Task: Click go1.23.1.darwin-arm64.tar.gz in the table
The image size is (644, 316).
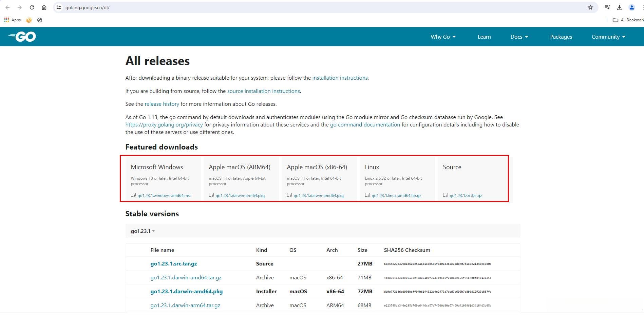Action: coord(185,305)
